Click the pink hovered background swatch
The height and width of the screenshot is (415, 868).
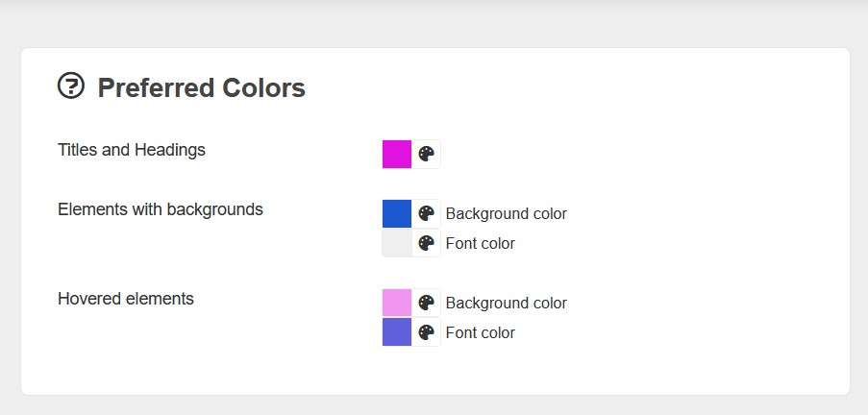[x=397, y=303]
